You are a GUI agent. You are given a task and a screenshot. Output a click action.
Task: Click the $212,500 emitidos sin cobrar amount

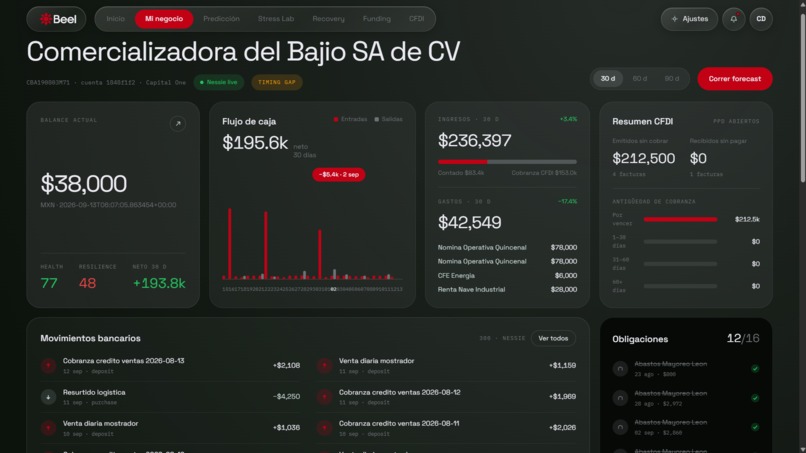pos(644,158)
